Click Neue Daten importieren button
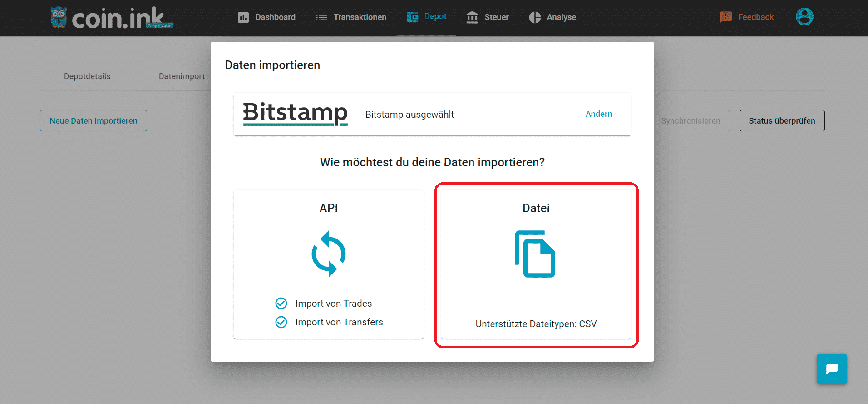Image resolution: width=868 pixels, height=404 pixels. [x=94, y=120]
